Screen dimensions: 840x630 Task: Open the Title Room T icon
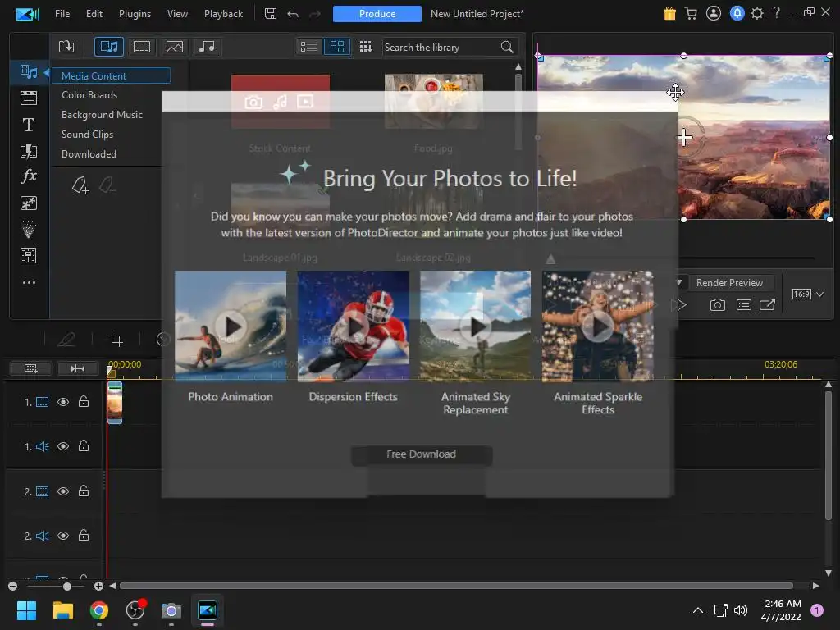click(x=29, y=125)
